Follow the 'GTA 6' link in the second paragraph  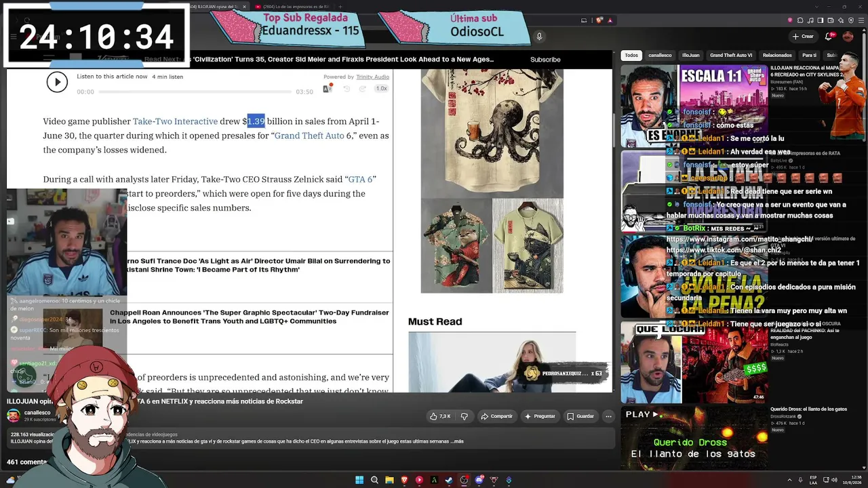pos(360,180)
